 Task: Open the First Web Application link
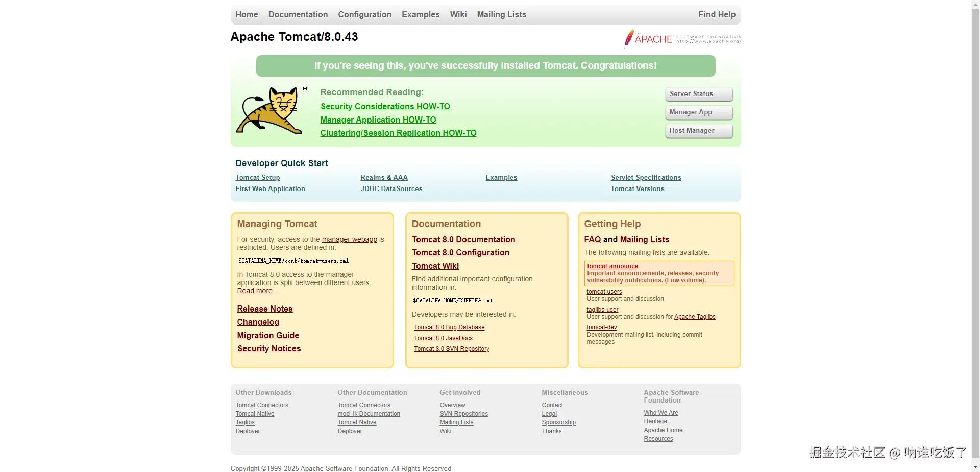270,189
